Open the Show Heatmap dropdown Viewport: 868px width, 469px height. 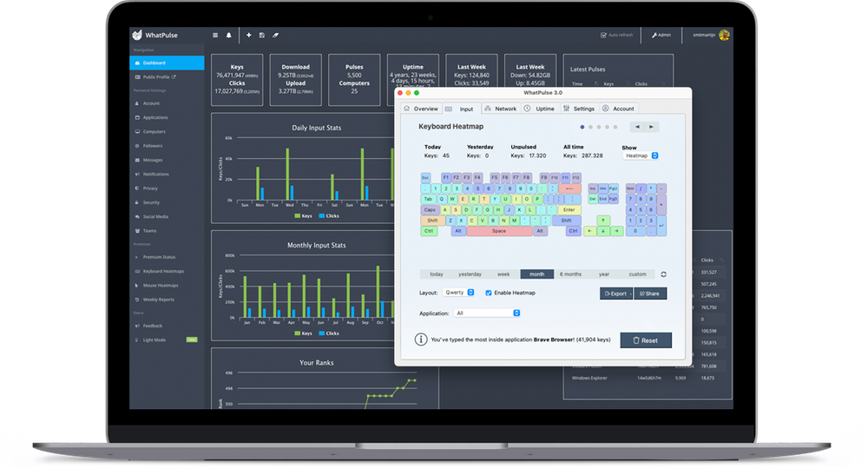641,155
